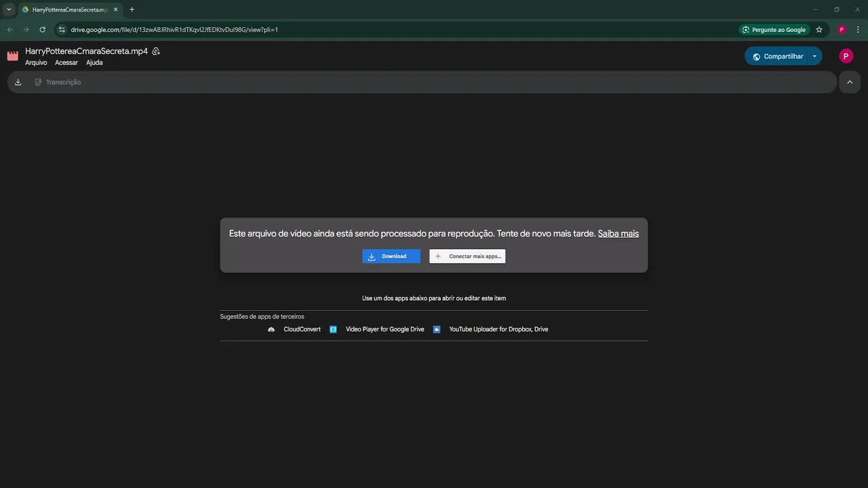This screenshot has height=488, width=868.
Task: Click the browser back arrow
Action: click(x=10, y=30)
